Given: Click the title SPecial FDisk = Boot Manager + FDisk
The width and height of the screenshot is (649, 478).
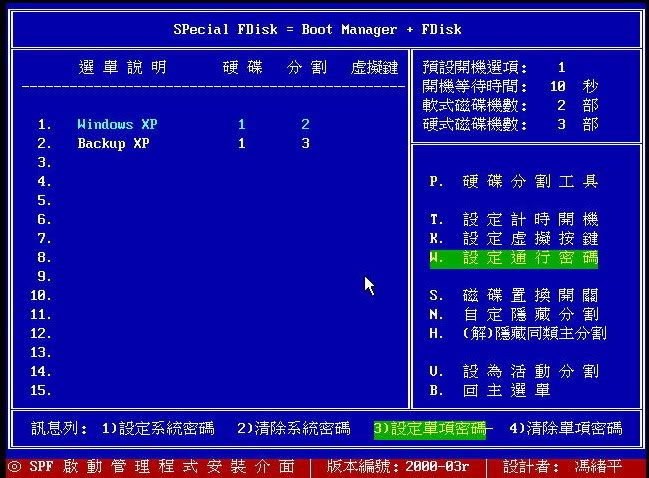Looking at the screenshot, I should click(x=317, y=29).
